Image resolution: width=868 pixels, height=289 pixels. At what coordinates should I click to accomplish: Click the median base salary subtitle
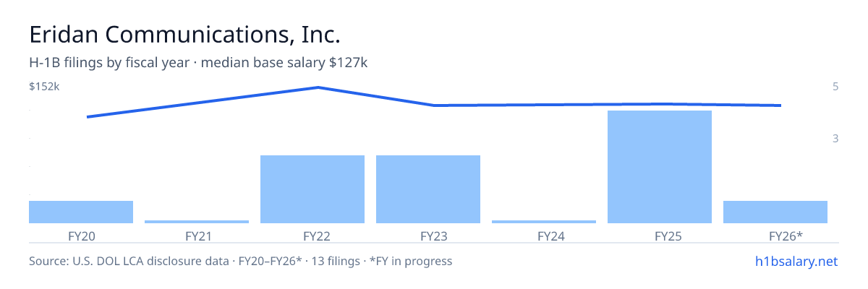point(284,63)
